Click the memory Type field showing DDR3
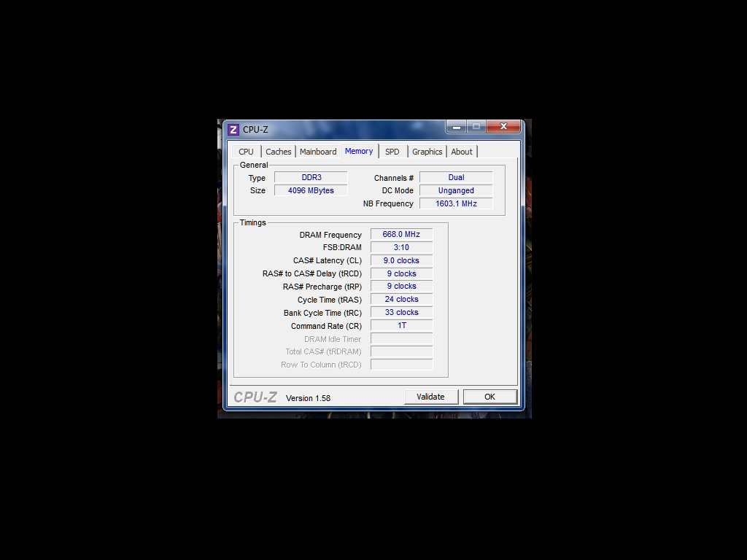The height and width of the screenshot is (560, 747). (311, 177)
